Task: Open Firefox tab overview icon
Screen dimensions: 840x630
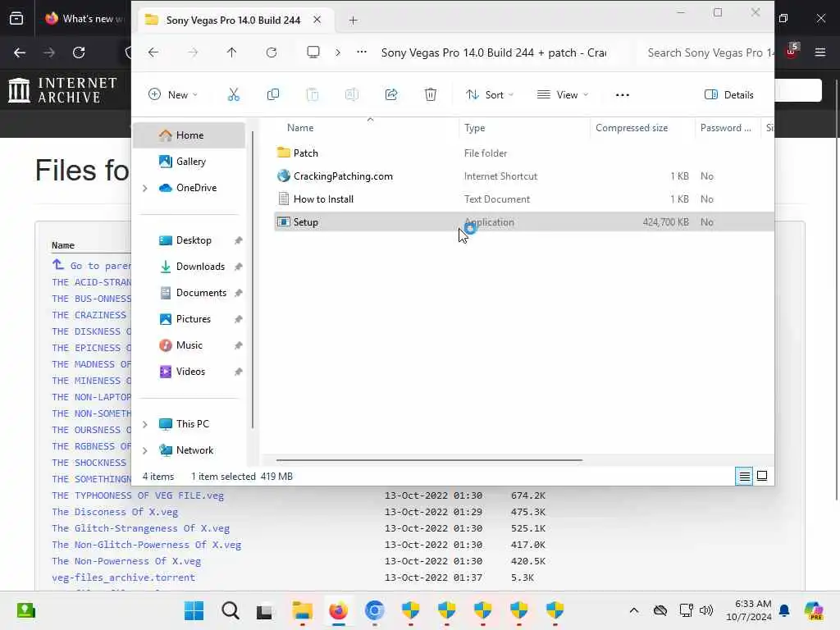Action: [16, 19]
